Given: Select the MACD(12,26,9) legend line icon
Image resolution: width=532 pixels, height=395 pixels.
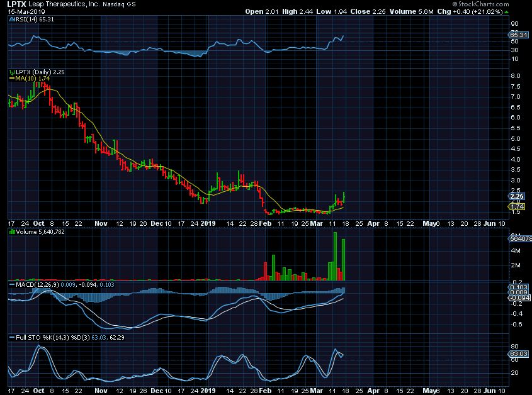Looking at the screenshot, I should pyautogui.click(x=11, y=286).
